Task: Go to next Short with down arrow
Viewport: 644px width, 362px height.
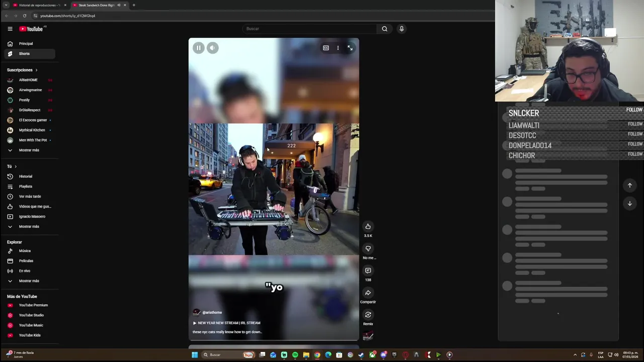Action: [x=629, y=204]
